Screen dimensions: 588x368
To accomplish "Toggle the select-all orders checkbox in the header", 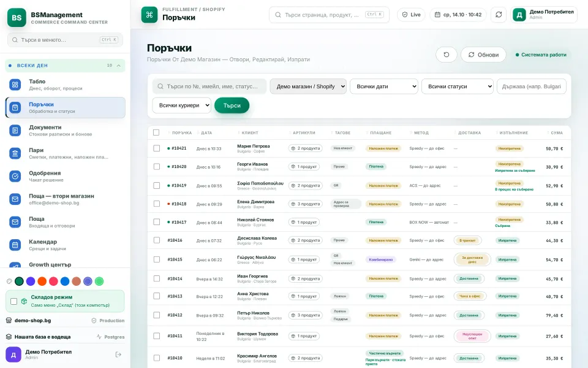I will click(156, 132).
